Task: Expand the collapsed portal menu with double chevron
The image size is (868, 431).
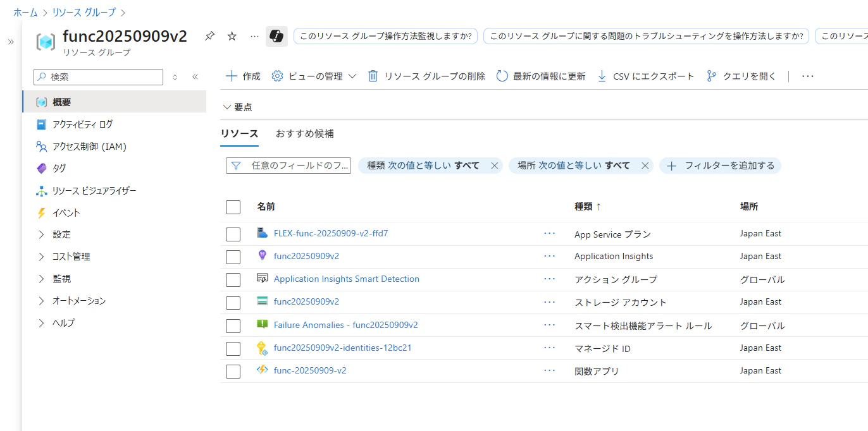Action: click(11, 42)
